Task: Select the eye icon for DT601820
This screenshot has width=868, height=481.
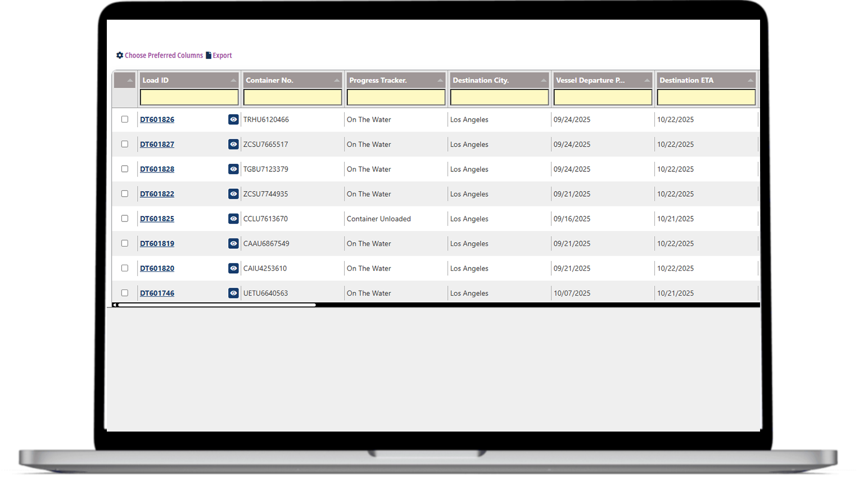Action: tap(233, 269)
